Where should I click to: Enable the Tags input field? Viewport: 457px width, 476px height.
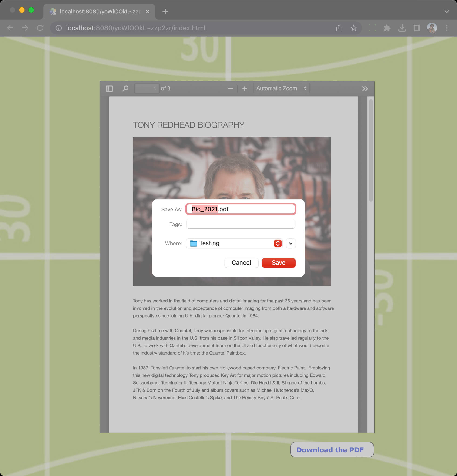pyautogui.click(x=241, y=224)
